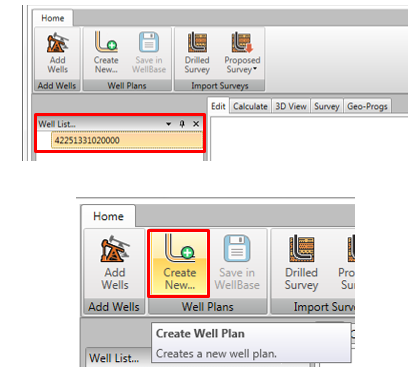Click highlighted Create New button in lower ribbon
Image resolution: width=417 pixels, height=378 pixels.
(x=179, y=263)
